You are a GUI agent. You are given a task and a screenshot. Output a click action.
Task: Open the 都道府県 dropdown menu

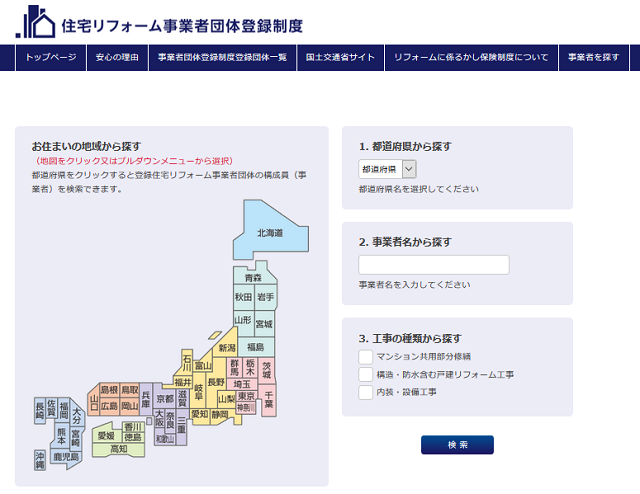[x=387, y=170]
